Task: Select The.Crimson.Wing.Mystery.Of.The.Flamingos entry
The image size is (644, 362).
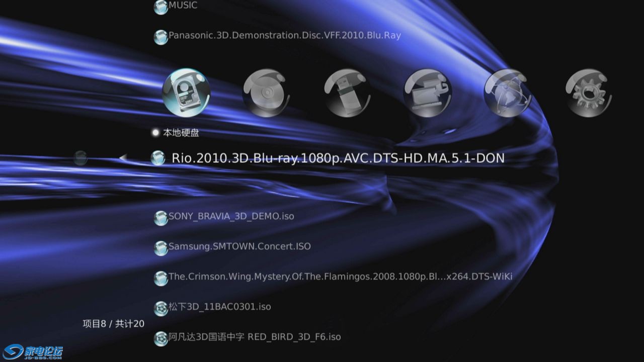Action: point(341,277)
